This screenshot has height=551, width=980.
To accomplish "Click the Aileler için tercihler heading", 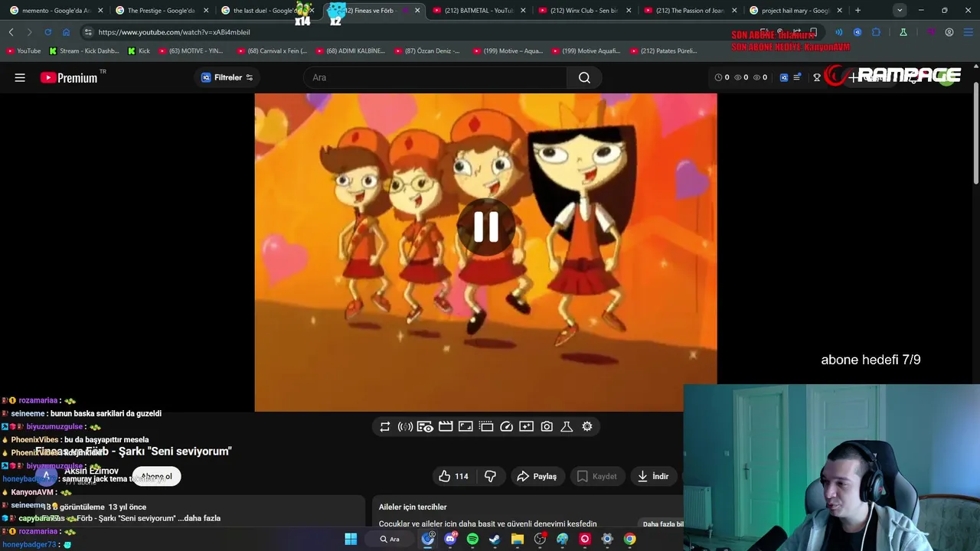I will click(x=413, y=507).
